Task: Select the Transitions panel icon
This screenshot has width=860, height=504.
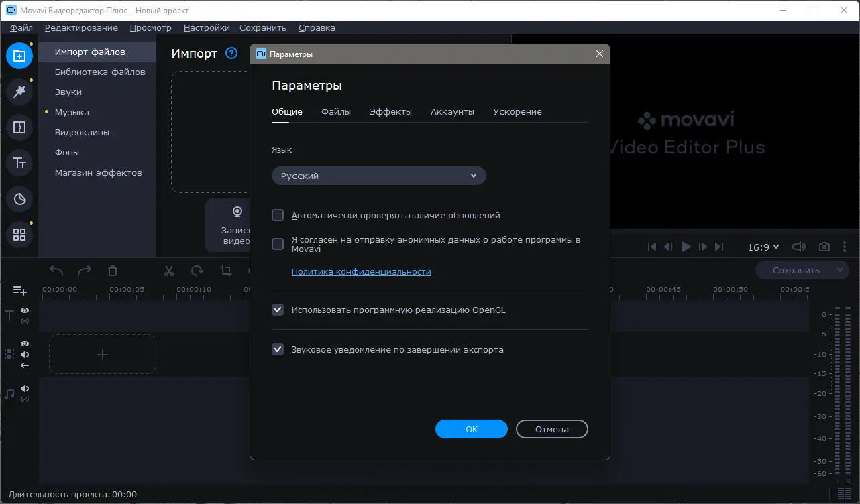Action: [19, 126]
